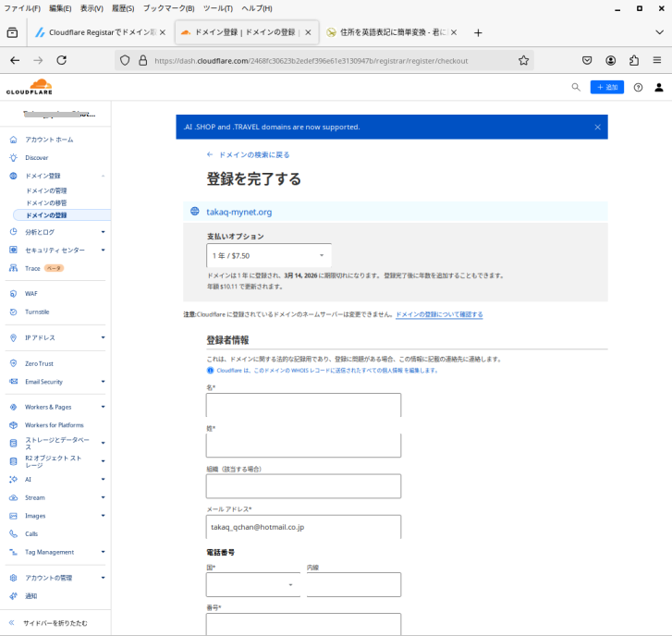Go back to domain search link
This screenshot has width=672, height=636.
(x=248, y=154)
